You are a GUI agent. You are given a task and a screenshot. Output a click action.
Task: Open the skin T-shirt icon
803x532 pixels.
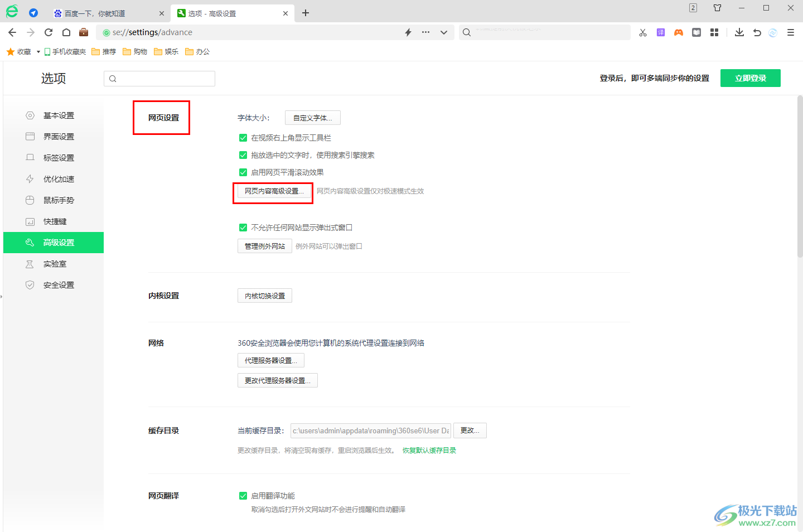coord(718,8)
